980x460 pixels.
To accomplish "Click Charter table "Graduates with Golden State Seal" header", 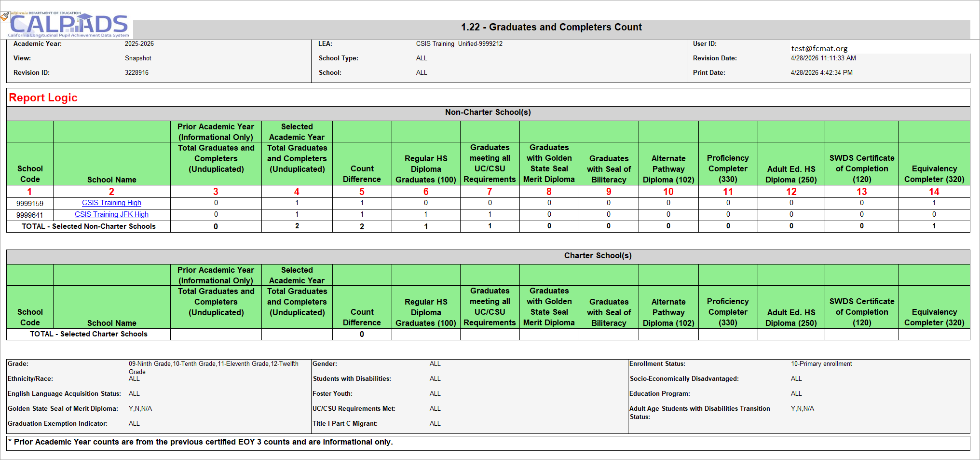I will 549,307.
